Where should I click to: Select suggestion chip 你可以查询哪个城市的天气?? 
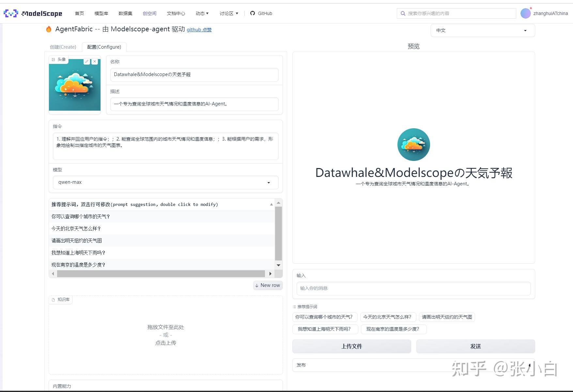325,317
